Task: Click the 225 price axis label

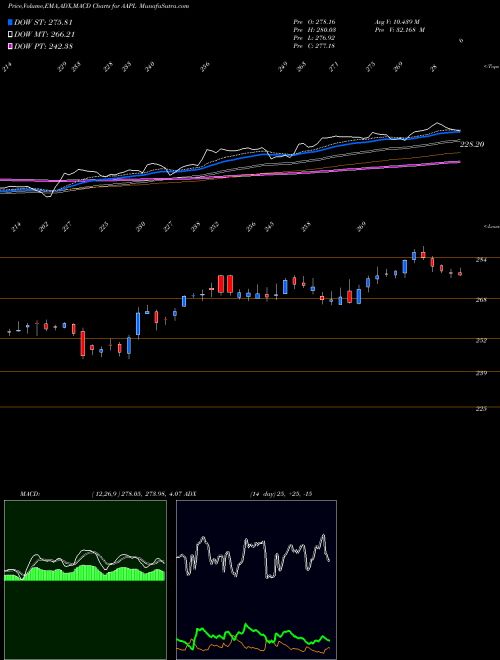Action: tap(481, 409)
